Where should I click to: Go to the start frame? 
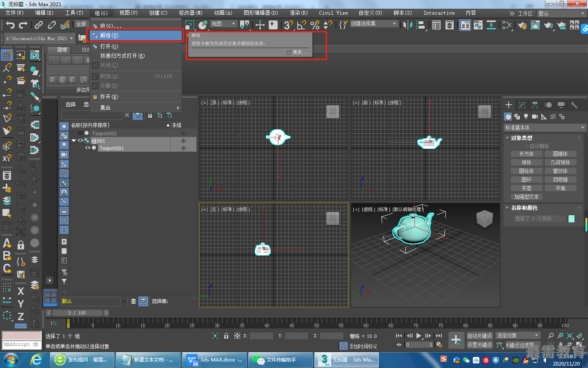pyautogui.click(x=399, y=336)
